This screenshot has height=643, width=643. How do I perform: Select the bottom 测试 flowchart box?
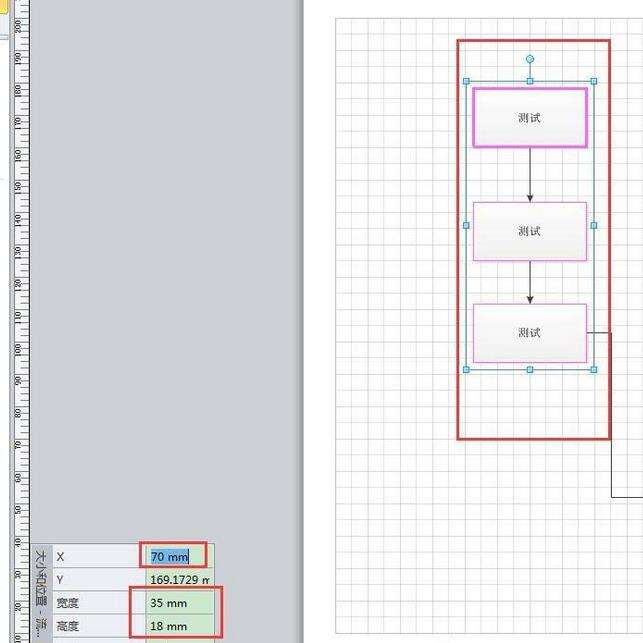click(x=530, y=333)
